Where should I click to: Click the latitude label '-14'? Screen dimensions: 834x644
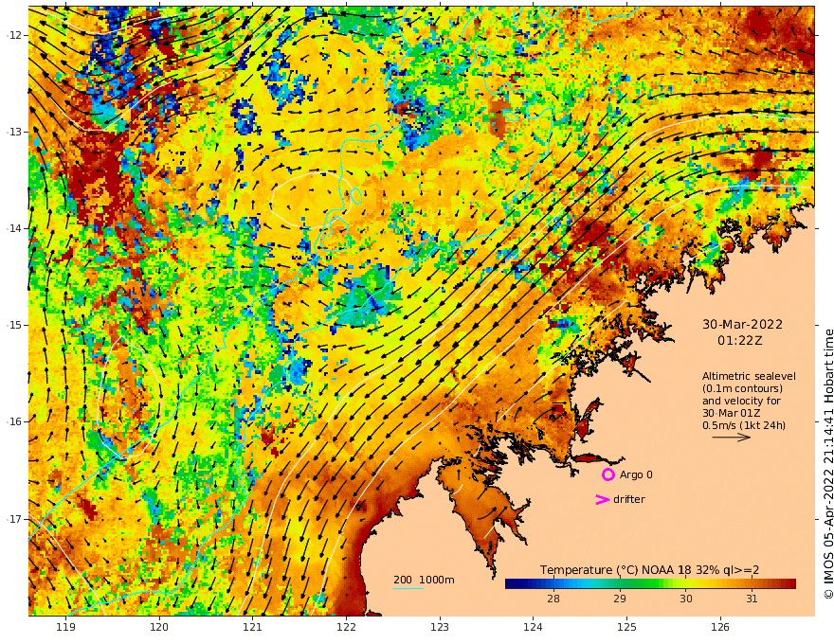(14, 228)
